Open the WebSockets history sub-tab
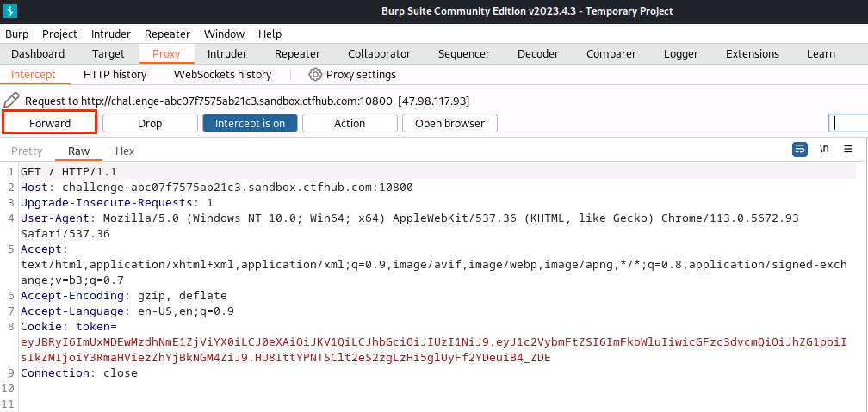868x412 pixels. [x=222, y=74]
